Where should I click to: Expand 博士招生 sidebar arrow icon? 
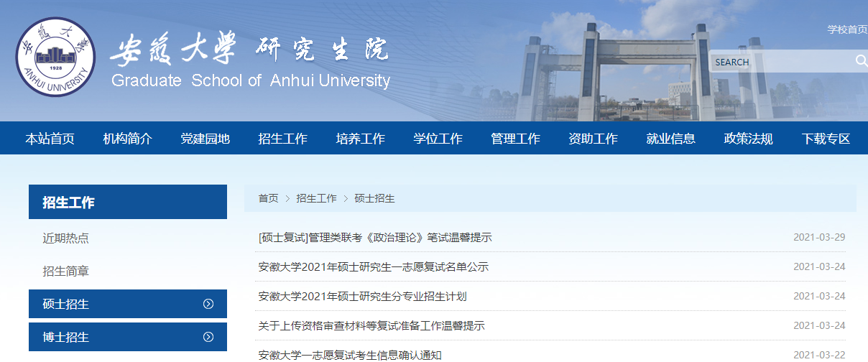point(208,336)
